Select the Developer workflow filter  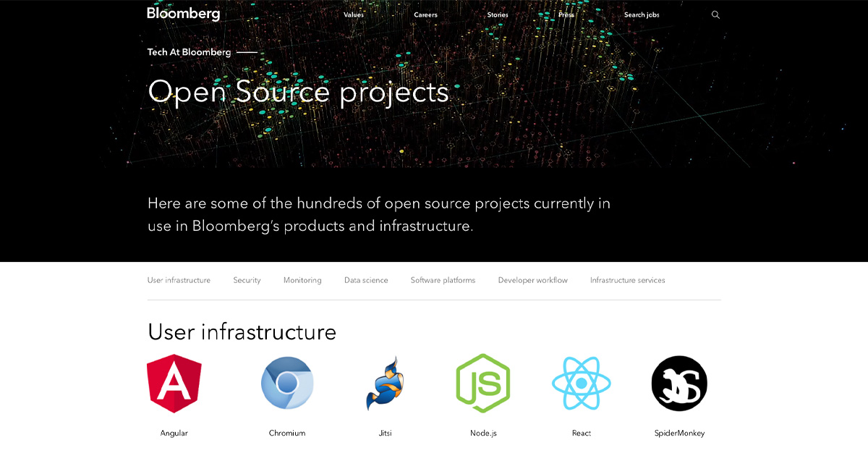pos(533,280)
